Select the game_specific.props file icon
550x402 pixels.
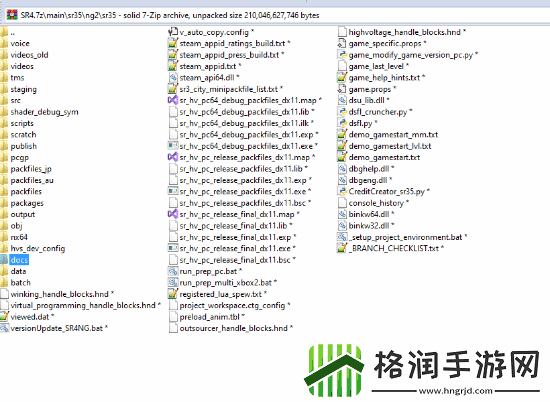[342, 43]
